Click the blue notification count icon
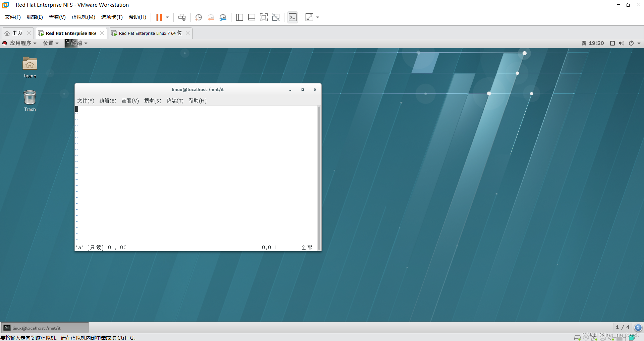Screen dimensions: 644x341 coord(638,327)
